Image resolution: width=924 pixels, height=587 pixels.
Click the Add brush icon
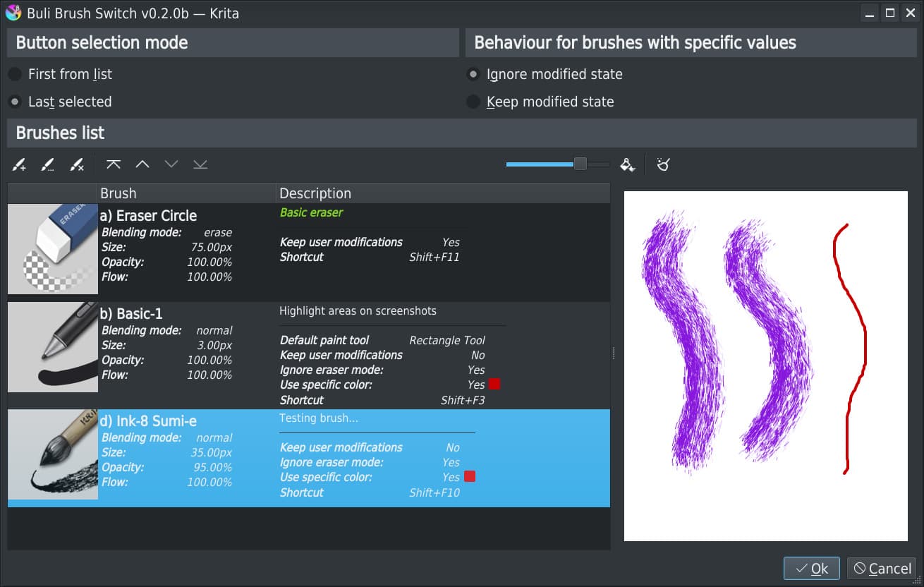(x=20, y=165)
